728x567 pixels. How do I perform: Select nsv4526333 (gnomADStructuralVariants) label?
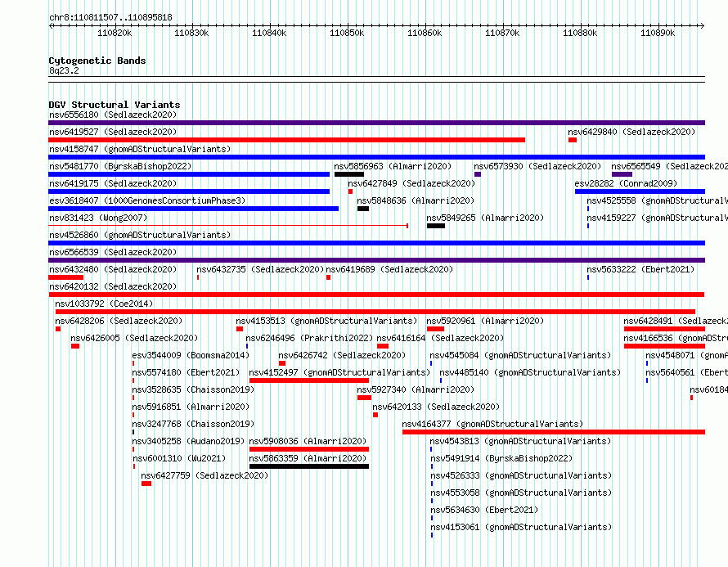point(521,475)
